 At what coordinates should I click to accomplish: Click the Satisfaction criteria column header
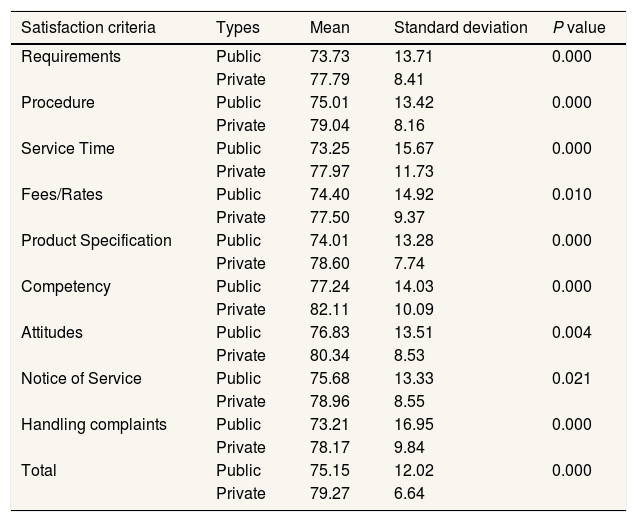[89, 28]
